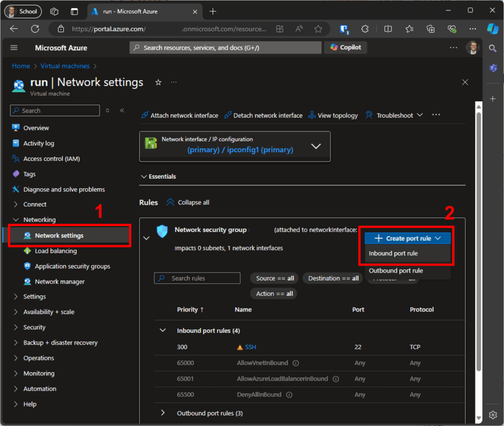Viewport: 504px width, 426px height.
Task: Open the SSH rule link
Action: tap(251, 347)
